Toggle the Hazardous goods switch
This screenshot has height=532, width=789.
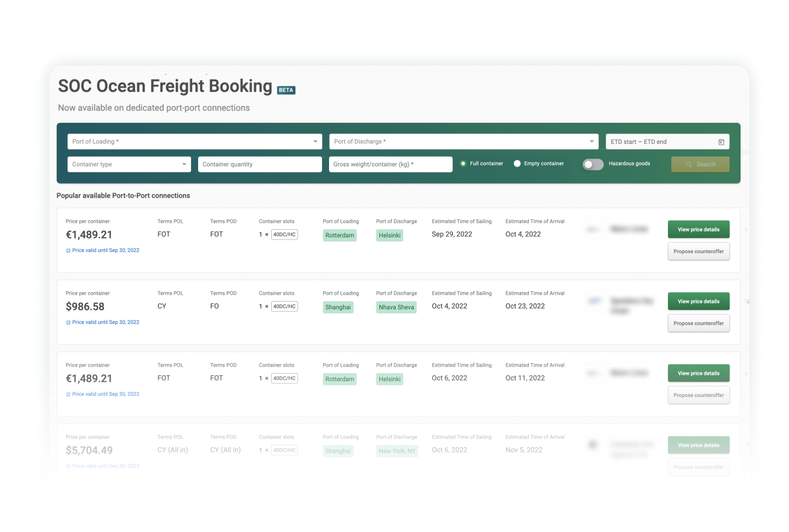(x=593, y=164)
